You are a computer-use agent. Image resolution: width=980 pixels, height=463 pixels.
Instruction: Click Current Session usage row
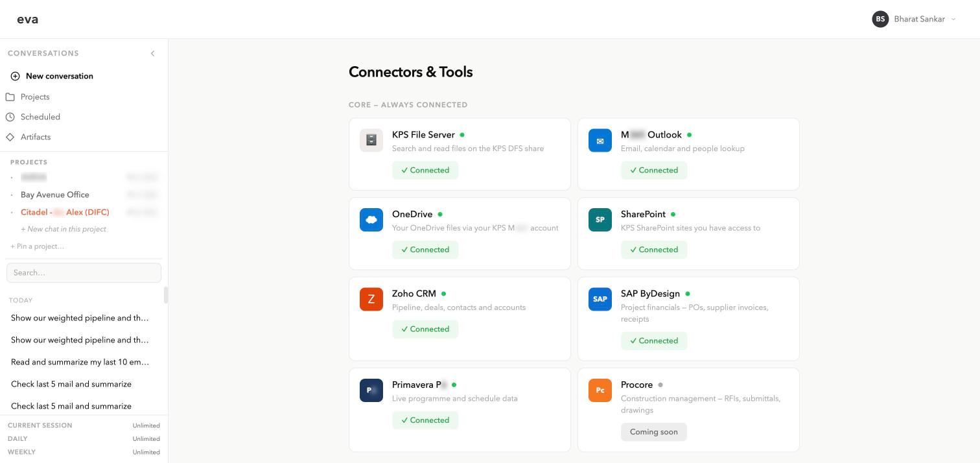click(x=84, y=425)
